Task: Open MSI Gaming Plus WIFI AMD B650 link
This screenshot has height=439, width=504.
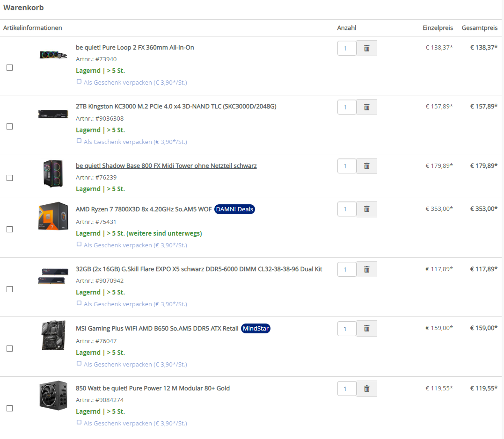Action: pyautogui.click(x=157, y=329)
